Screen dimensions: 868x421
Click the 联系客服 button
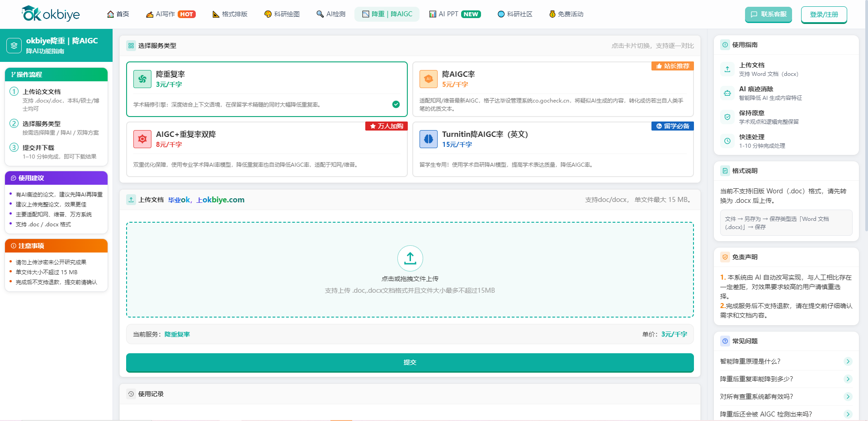click(769, 14)
